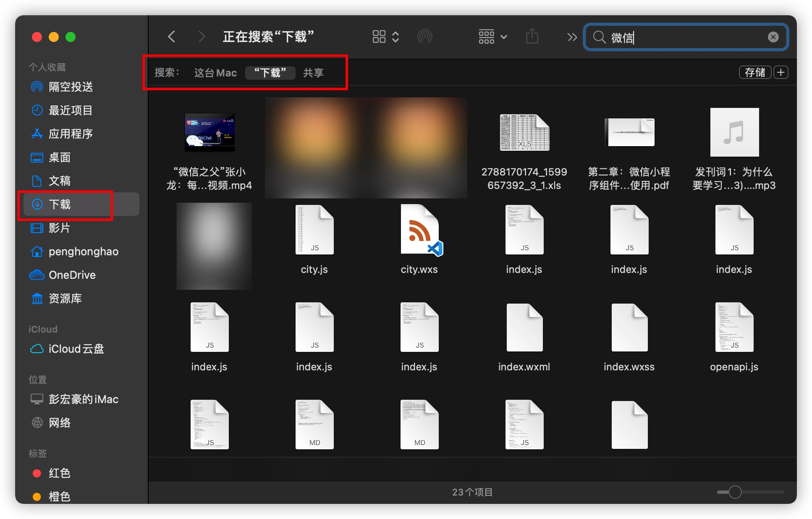Open iCloud云盘 in the sidebar

coord(76,349)
